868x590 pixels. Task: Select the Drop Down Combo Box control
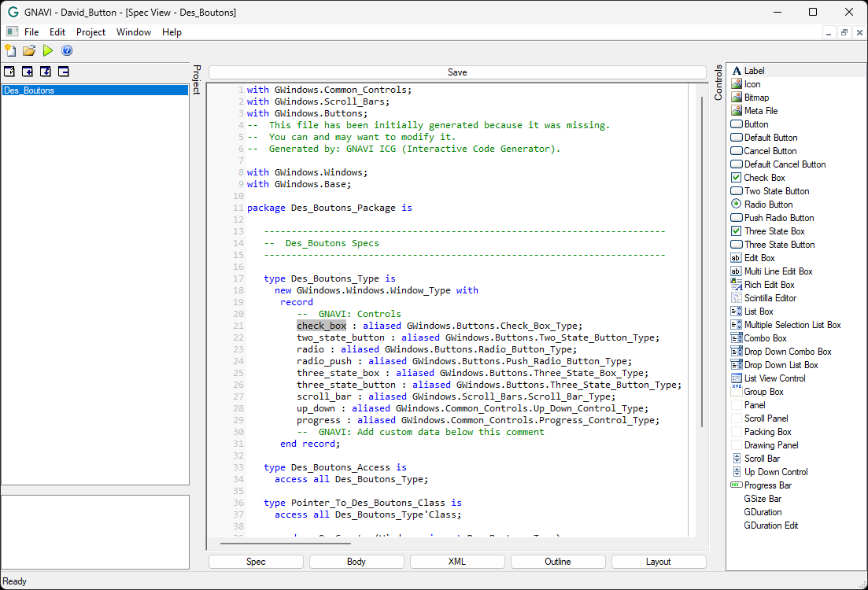(x=787, y=352)
